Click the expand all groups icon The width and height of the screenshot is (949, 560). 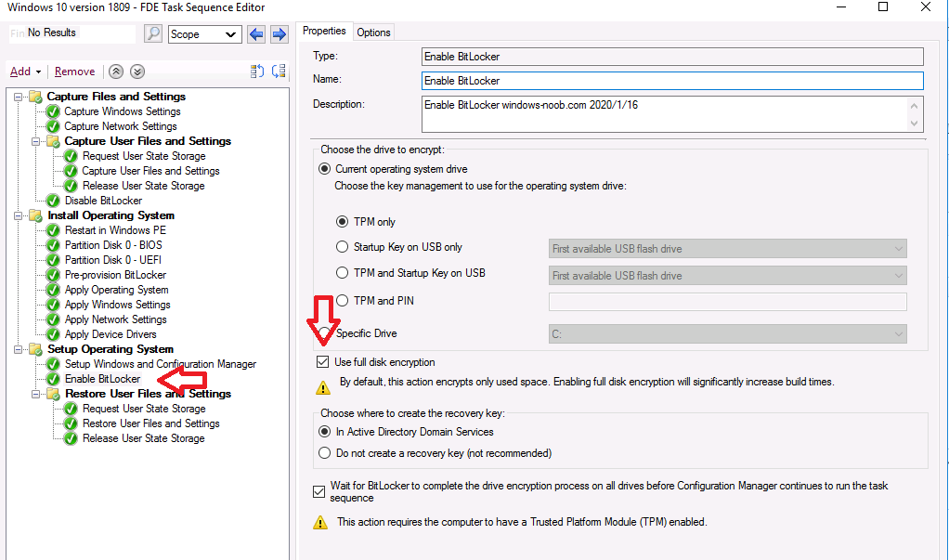click(x=257, y=72)
